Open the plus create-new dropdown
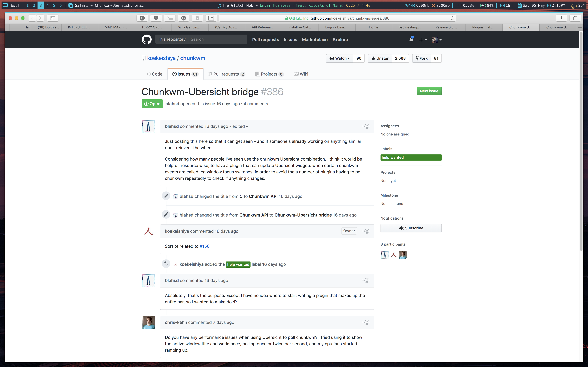This screenshot has width=588, height=367. 423,40
